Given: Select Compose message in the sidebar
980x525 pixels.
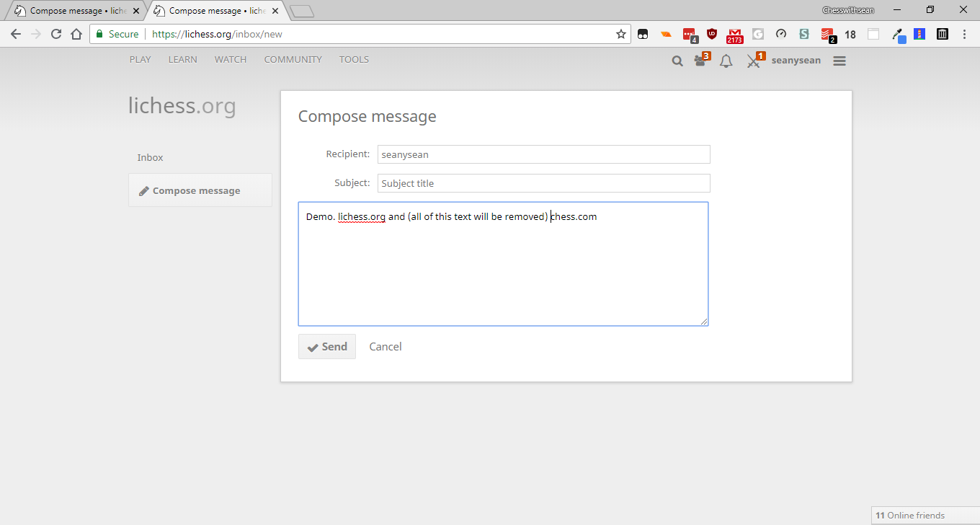Looking at the screenshot, I should (x=200, y=190).
